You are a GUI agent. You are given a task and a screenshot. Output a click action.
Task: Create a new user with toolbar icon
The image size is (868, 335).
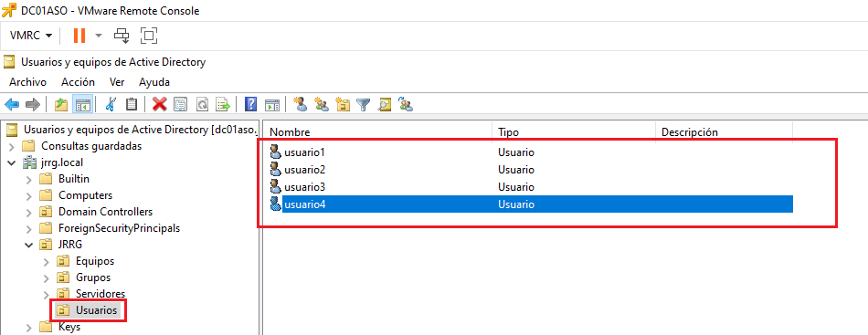point(300,104)
